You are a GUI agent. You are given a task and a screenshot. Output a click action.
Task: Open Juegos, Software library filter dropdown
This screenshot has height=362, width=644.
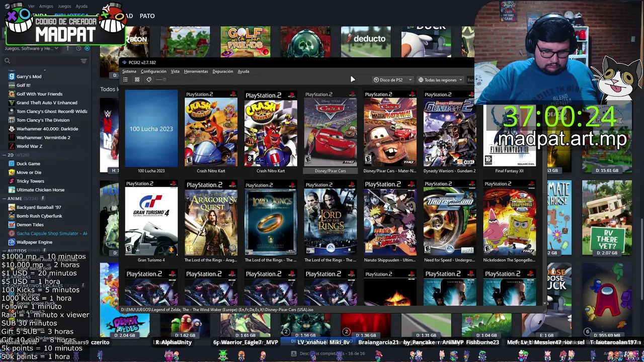pos(31,48)
